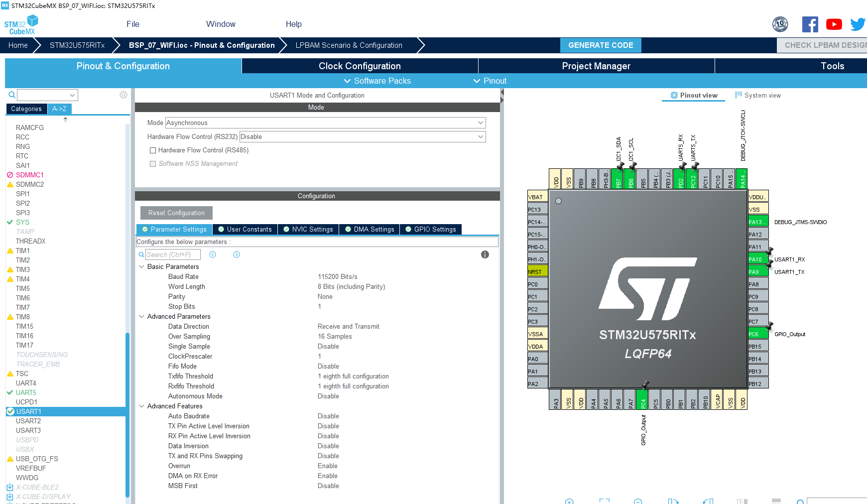Collapse the Basic Parameters group
Screen dimensions: 867x504
click(x=141, y=266)
